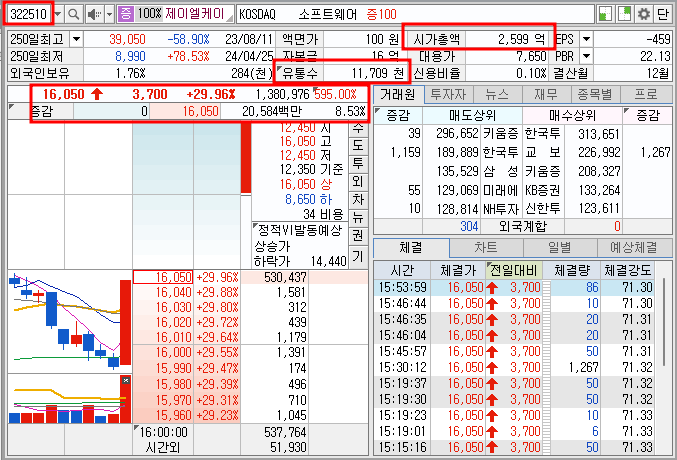This screenshot has width=677, height=460.
Task: Switch to the 뉴스 tab
Action: pyautogui.click(x=497, y=94)
